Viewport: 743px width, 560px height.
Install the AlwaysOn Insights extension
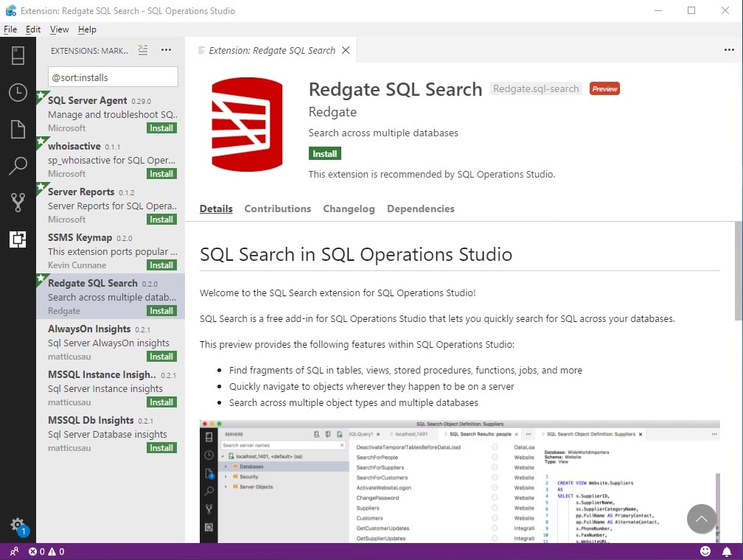point(161,357)
